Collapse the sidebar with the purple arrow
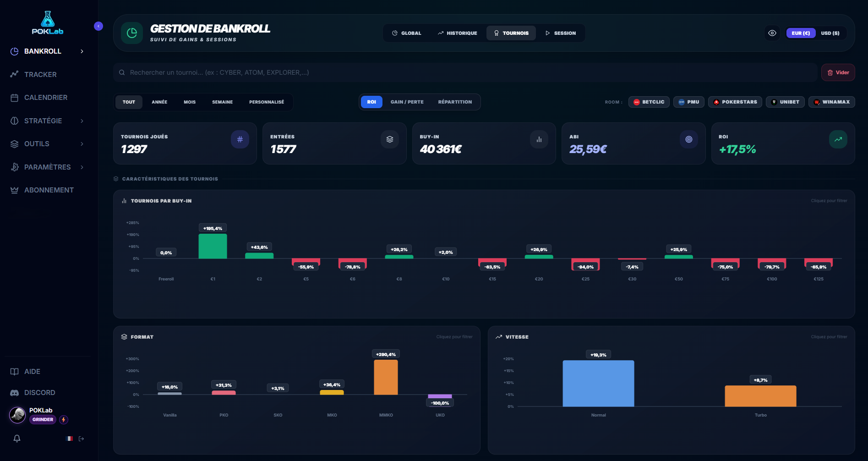The image size is (868, 461). click(98, 26)
